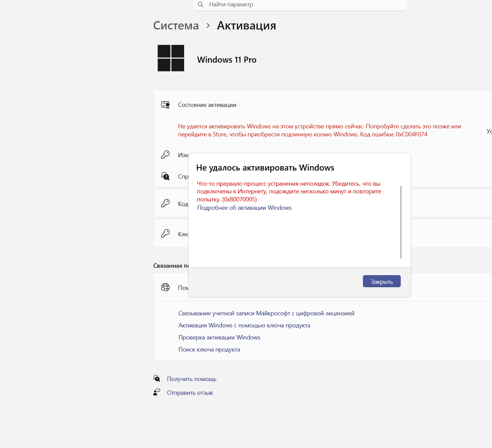
Task: Click the feedback icon beside "Отправить отзыв"
Action: (157, 392)
